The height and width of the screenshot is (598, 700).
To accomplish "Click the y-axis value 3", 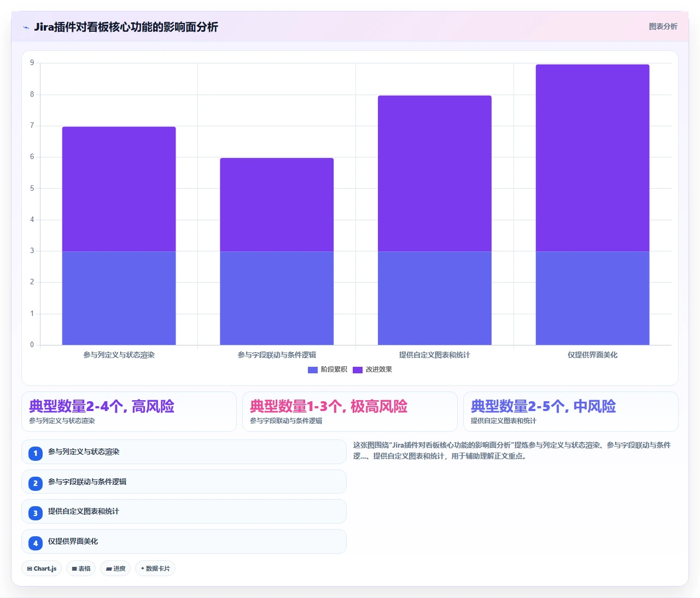I will [x=32, y=251].
